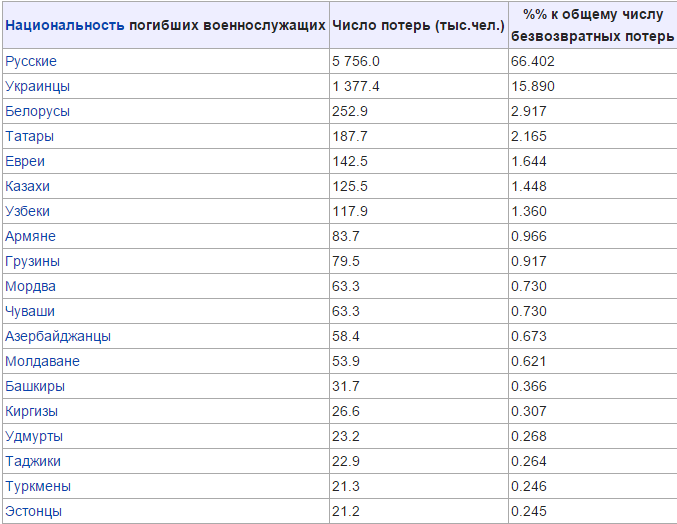Click the Казахи link
The image size is (677, 524).
coord(28,186)
